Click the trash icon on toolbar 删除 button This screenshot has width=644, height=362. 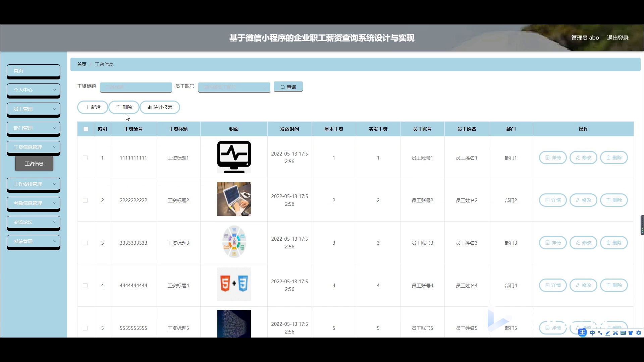[x=118, y=107]
